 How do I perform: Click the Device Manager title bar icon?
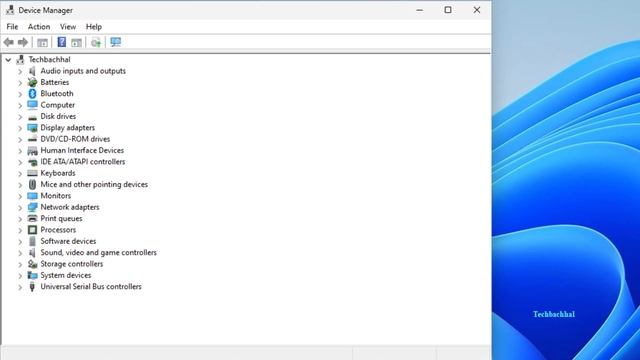click(10, 10)
